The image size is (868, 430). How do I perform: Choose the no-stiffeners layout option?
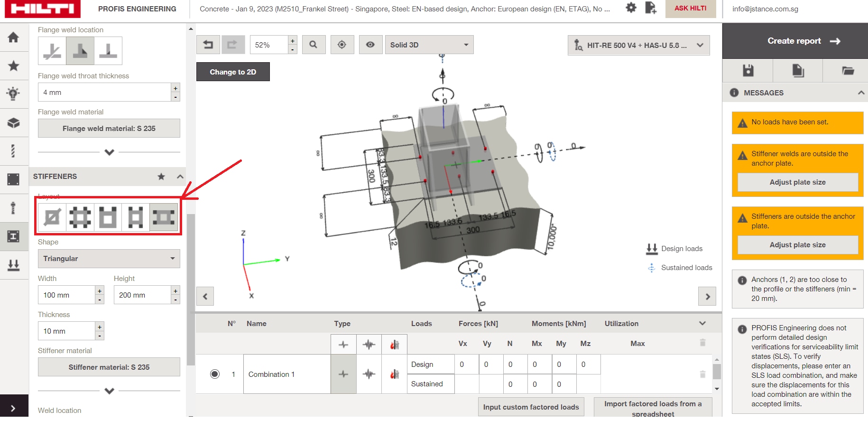pos(52,217)
